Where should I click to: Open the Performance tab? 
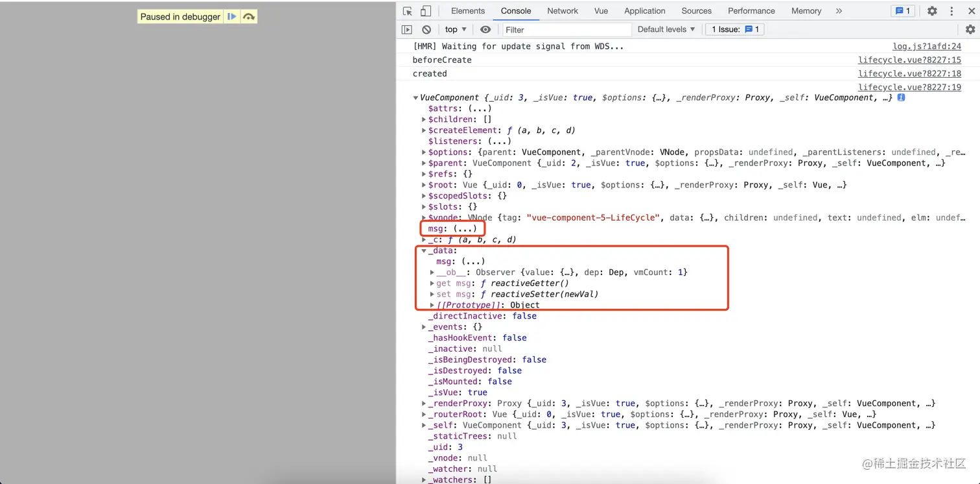751,11
